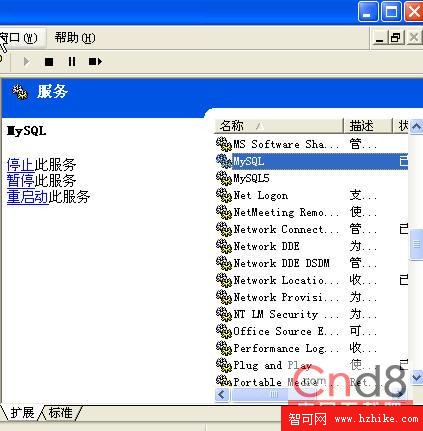Click the gear icon beside Network Connect...
423x431 pixels.
click(224, 229)
